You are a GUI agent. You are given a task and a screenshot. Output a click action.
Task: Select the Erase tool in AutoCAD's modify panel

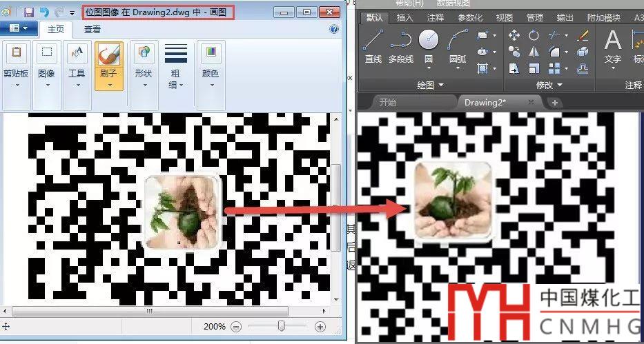583,35
